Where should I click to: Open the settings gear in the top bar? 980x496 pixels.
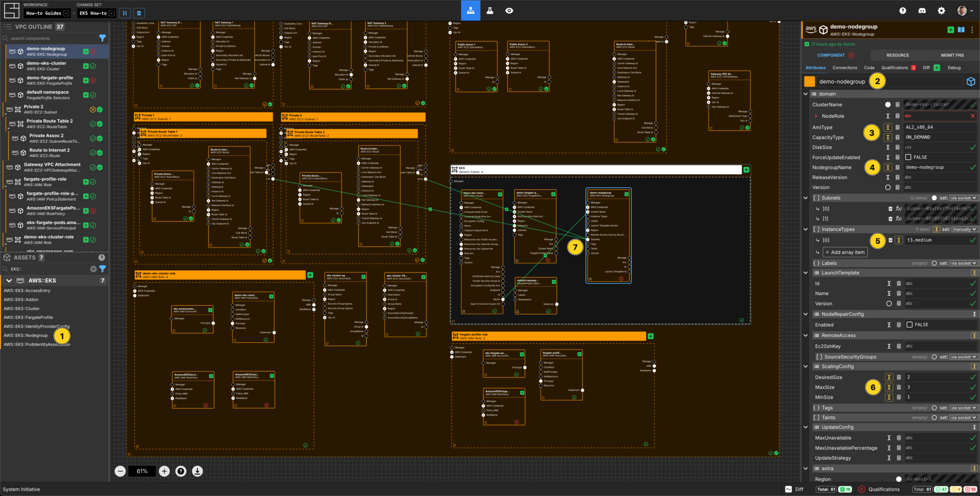click(x=941, y=10)
